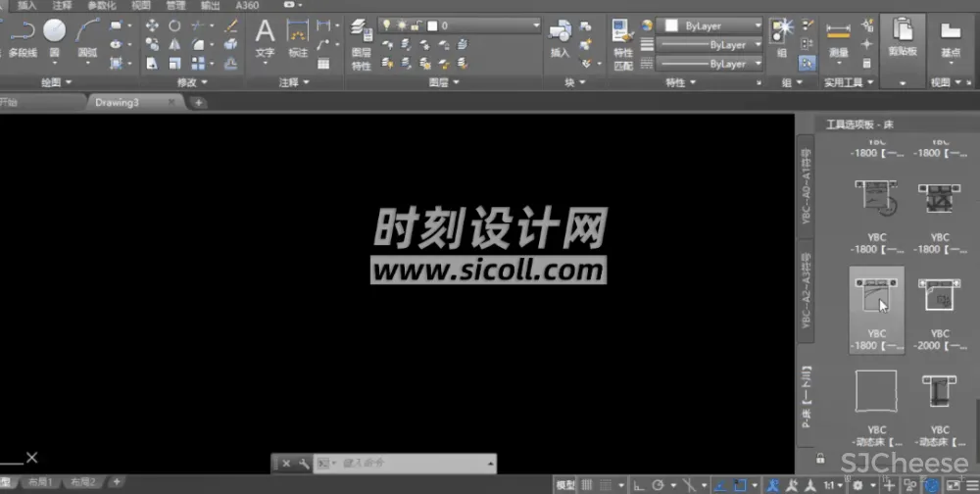The height and width of the screenshot is (494, 980).
Task: Toggle polar tracking in status bar
Action: coord(659,485)
